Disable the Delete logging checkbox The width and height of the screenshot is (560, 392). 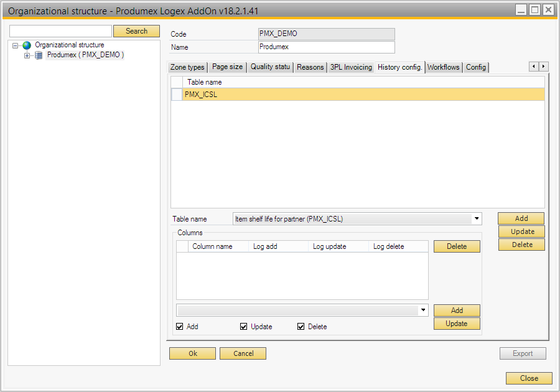coord(301,327)
